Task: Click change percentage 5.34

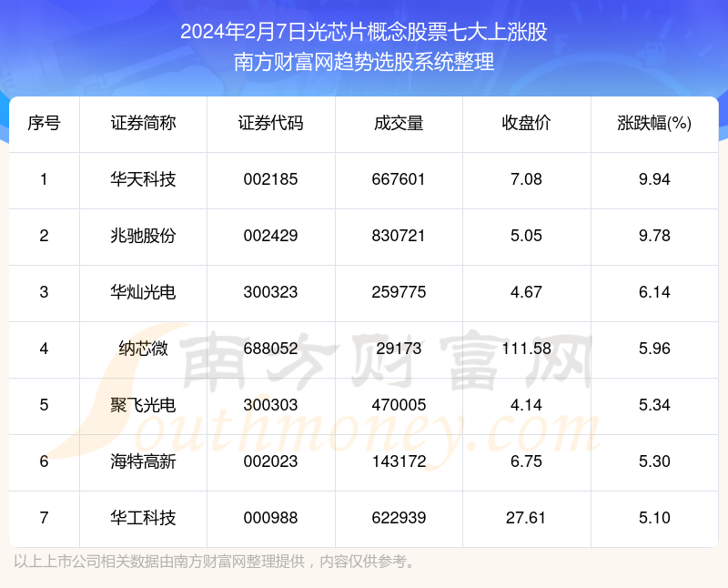Action: pos(654,405)
